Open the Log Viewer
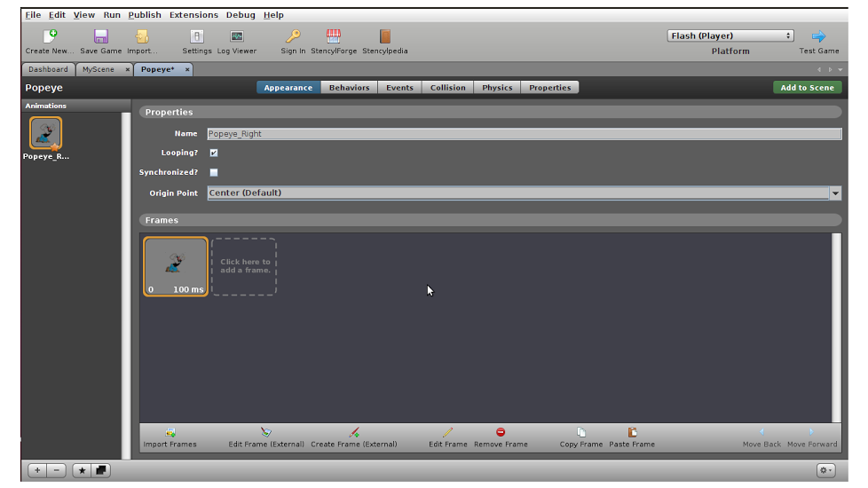868x488 pixels. click(237, 36)
